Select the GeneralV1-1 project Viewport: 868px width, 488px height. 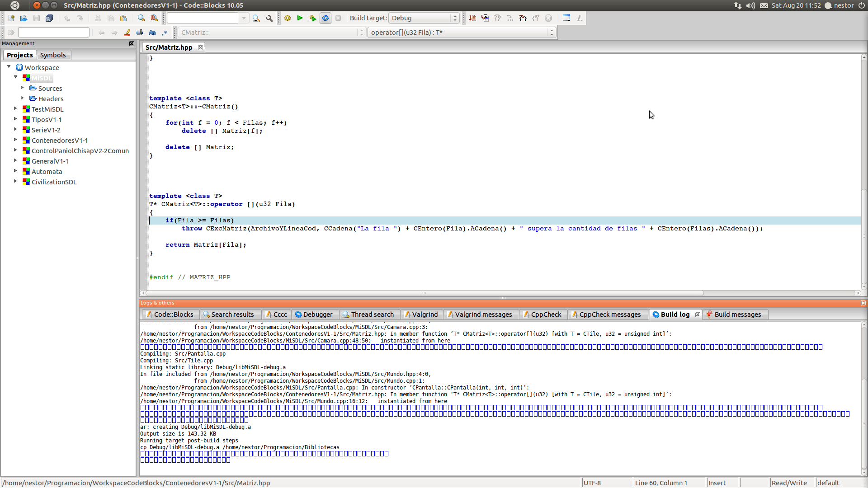point(50,161)
